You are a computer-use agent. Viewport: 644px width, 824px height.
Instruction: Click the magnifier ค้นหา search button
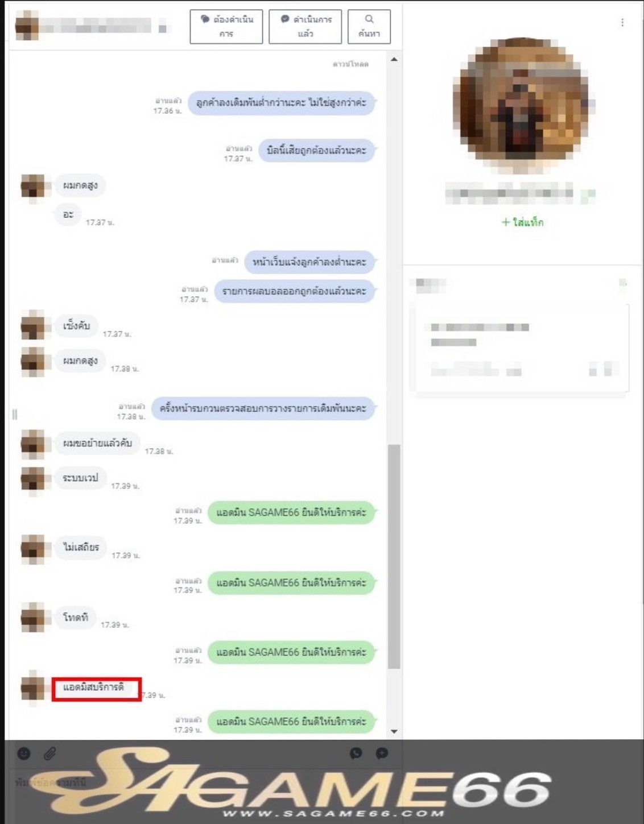pos(369,26)
